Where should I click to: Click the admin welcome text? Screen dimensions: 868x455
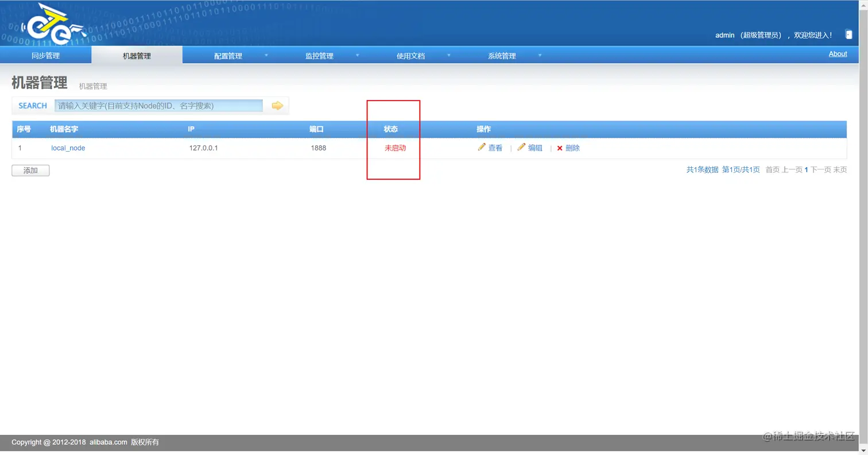[773, 35]
